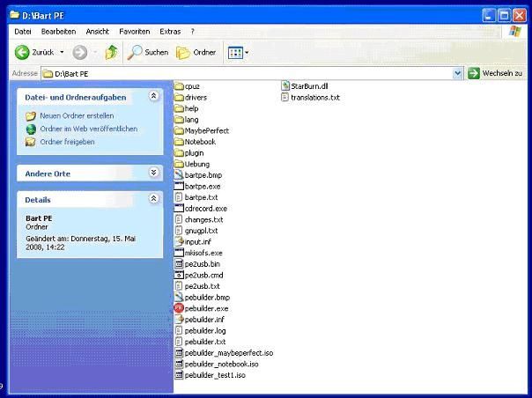Click Ordner freigeben link
The height and width of the screenshot is (398, 532).
tap(67, 142)
